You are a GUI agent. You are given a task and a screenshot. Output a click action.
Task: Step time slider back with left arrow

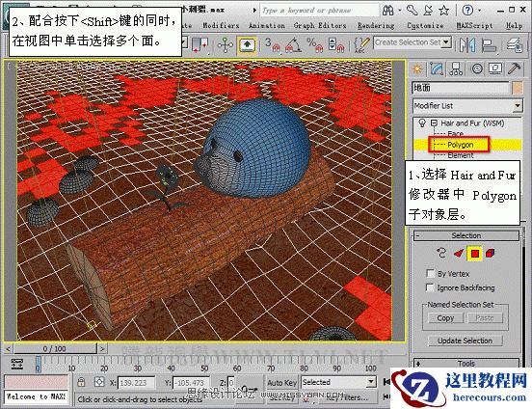coord(9,348)
